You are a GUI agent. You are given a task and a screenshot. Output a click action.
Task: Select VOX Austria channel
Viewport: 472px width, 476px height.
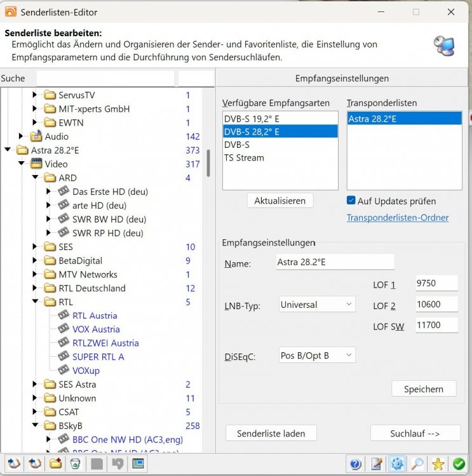coord(96,329)
